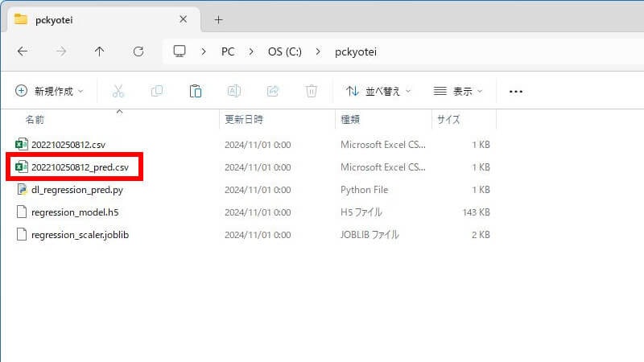
Task: Click the pckyotei tab title
Action: click(x=54, y=19)
